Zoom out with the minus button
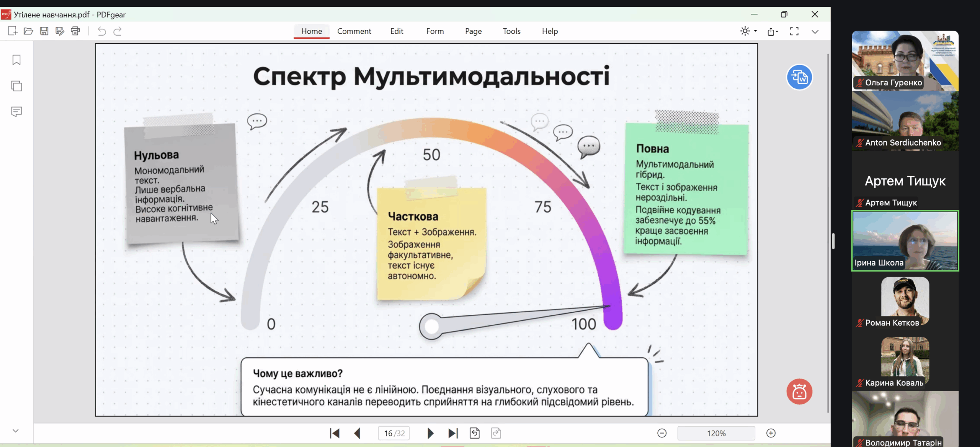 [x=662, y=433]
